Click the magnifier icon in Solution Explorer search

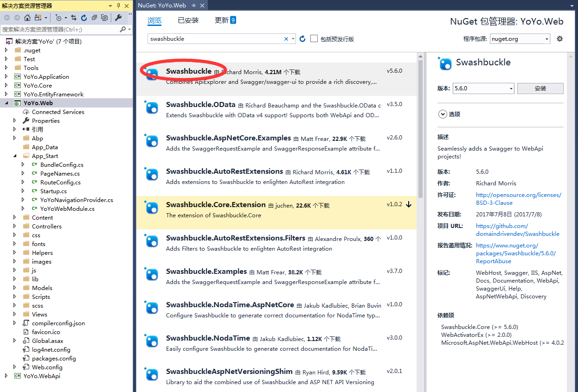122,29
